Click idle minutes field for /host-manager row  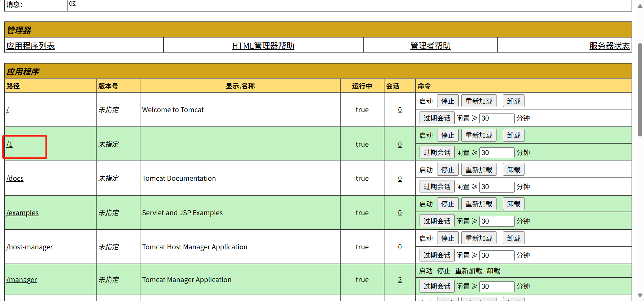[497, 255]
